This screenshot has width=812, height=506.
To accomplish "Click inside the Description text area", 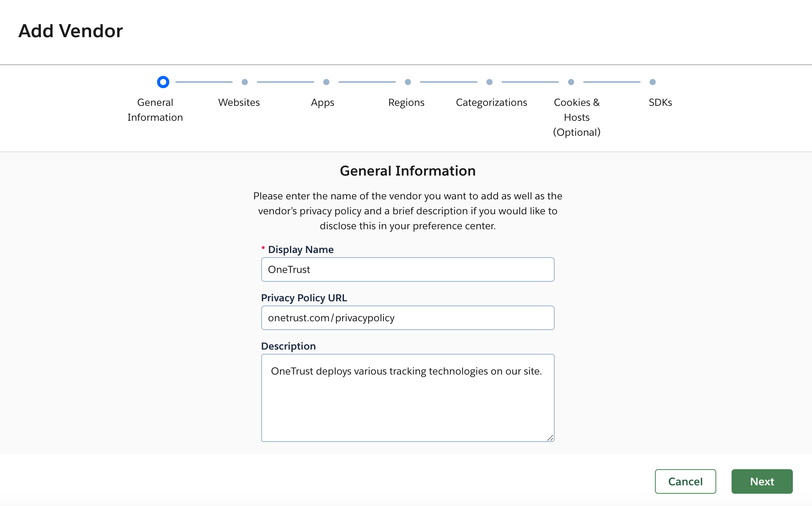I will 408,398.
